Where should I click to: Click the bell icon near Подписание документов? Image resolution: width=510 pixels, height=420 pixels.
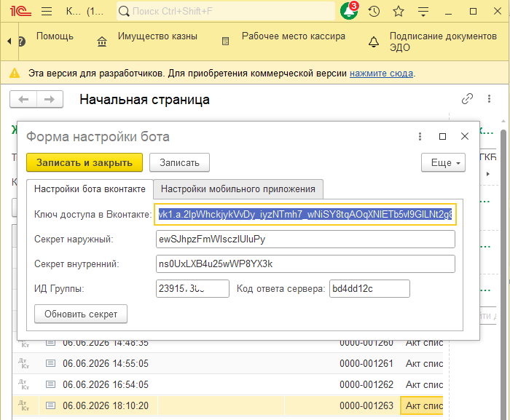[x=373, y=42]
